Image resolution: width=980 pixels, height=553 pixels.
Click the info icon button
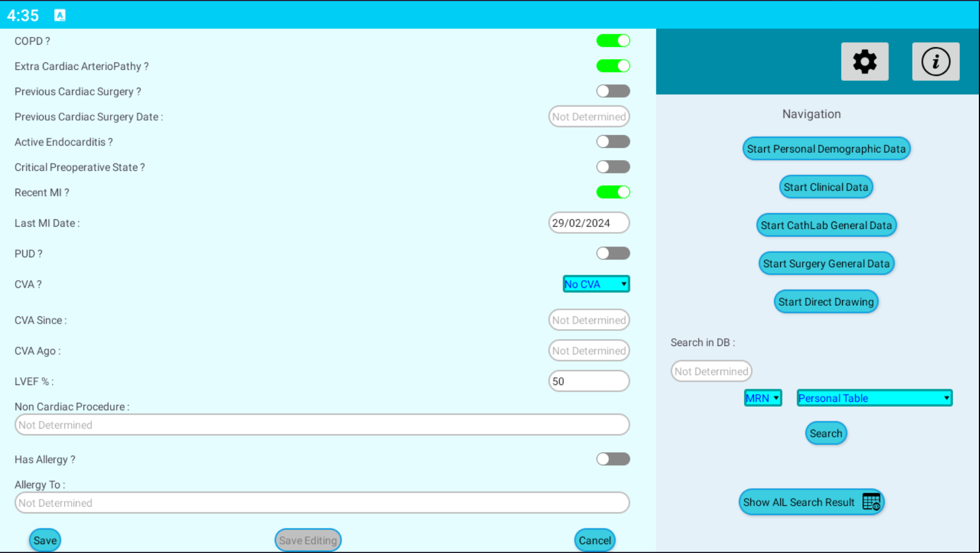935,61
